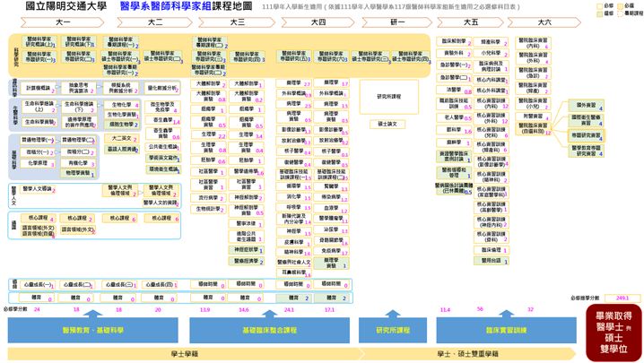
Task: Click the blue 基礎臨床整合課程 banner
Action: (x=269, y=330)
